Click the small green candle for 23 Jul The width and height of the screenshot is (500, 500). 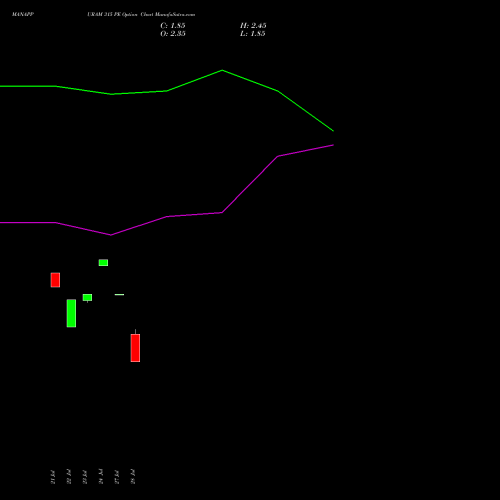click(87, 298)
